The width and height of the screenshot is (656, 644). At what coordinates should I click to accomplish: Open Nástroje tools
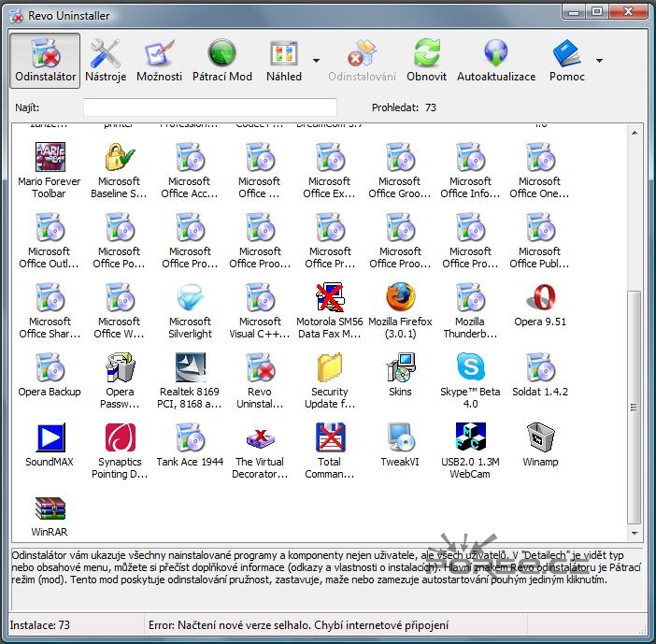106,61
